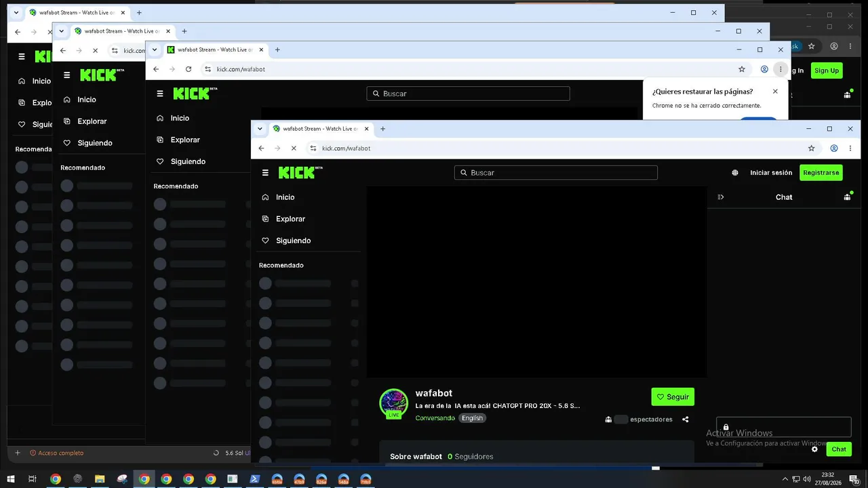868x488 pixels.
Task: Open the three-dot Chrome menu in the front window
Action: point(850,148)
